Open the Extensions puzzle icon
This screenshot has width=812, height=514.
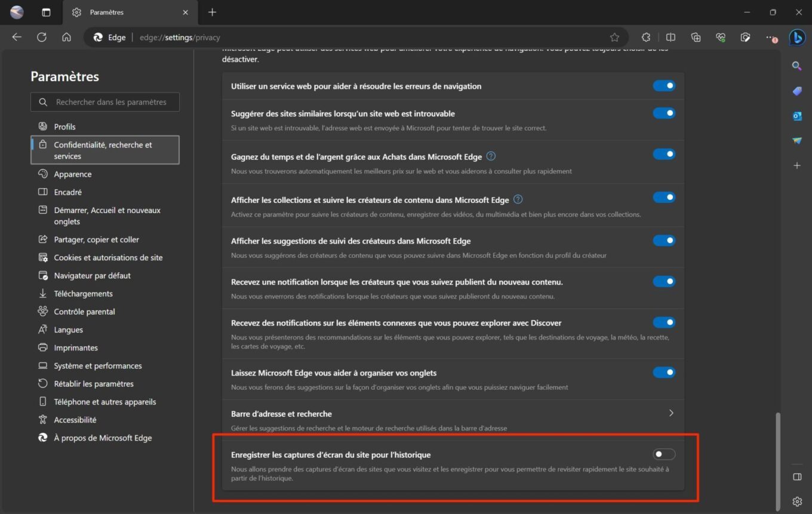point(645,37)
